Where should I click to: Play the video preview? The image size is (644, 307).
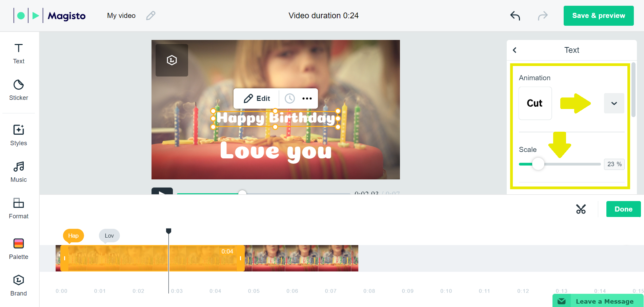[x=162, y=192]
